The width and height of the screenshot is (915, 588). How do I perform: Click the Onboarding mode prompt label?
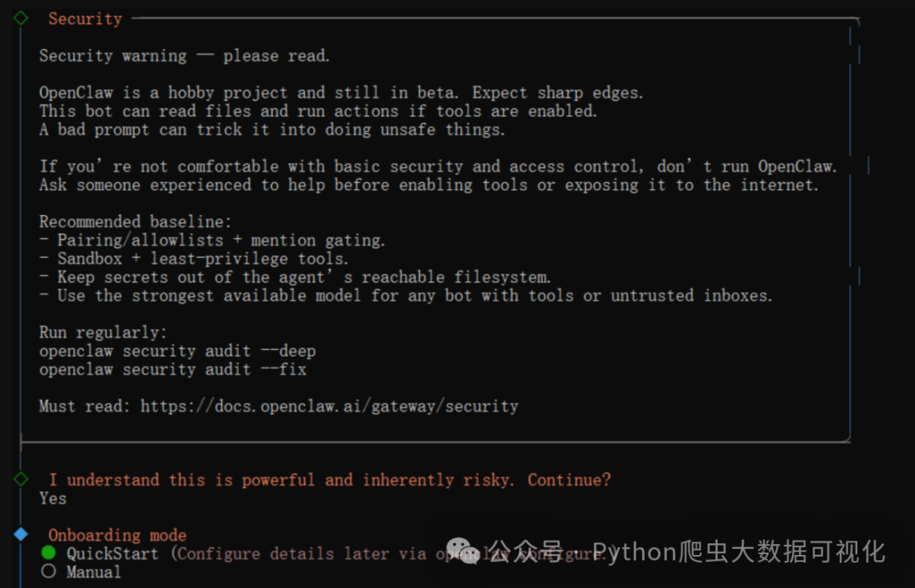click(x=117, y=535)
